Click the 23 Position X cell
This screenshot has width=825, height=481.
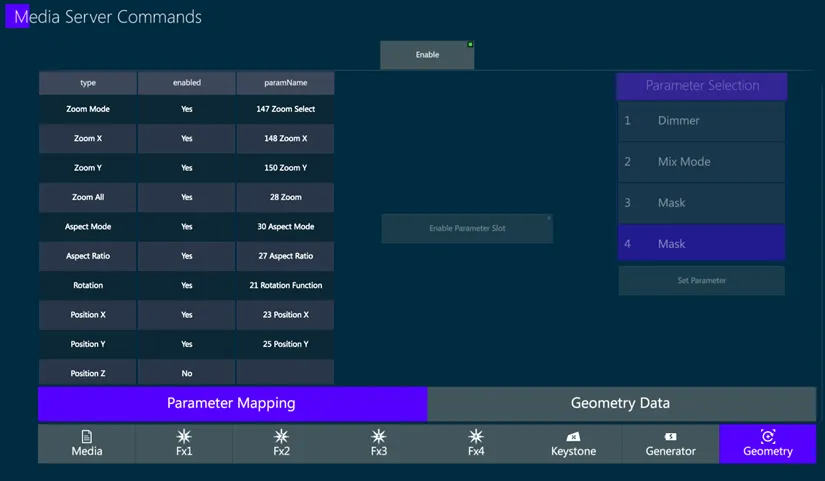tap(286, 315)
